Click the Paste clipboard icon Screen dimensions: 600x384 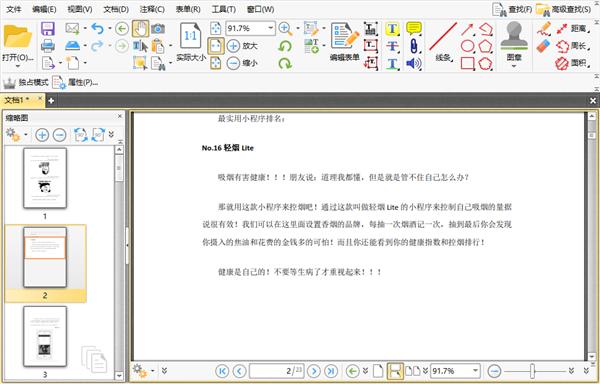(x=158, y=46)
